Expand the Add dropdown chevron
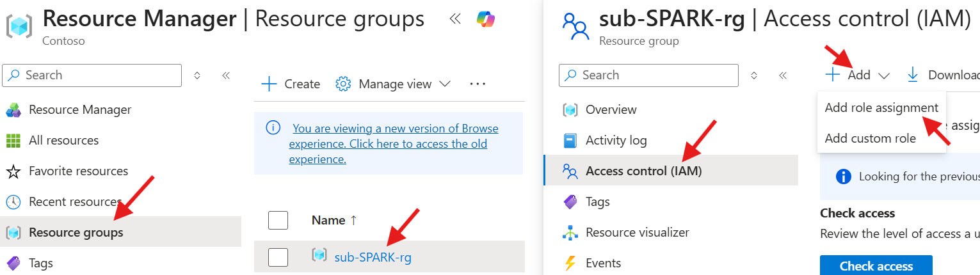The height and width of the screenshot is (275, 980). click(884, 75)
